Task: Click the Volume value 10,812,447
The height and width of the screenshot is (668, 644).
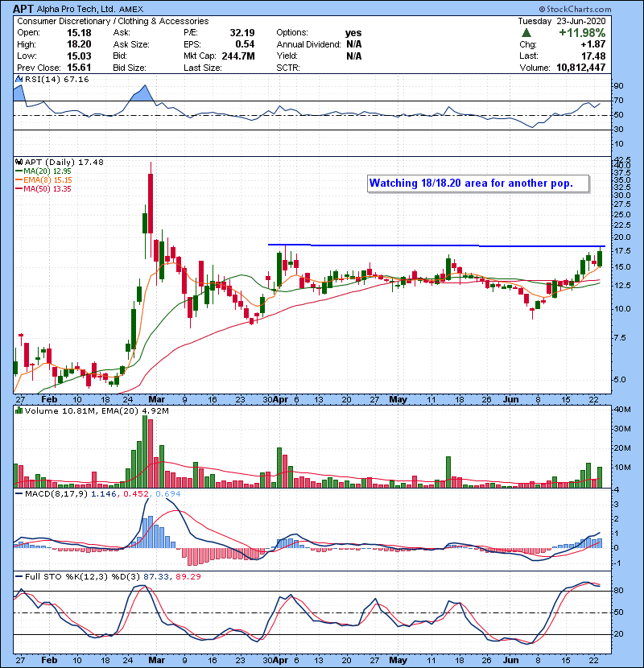Action: pos(581,68)
